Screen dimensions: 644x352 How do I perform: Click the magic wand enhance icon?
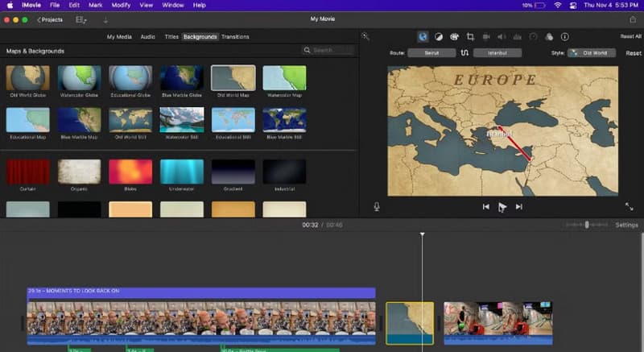click(x=365, y=36)
